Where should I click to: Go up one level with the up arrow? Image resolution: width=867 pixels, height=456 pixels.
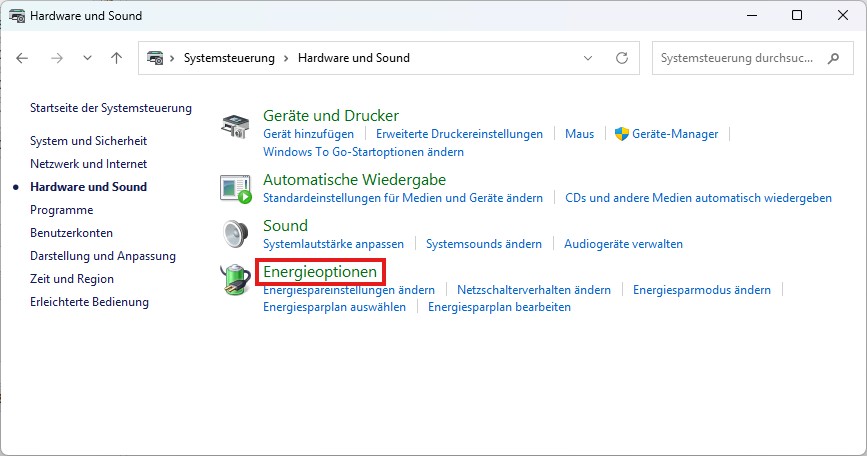(x=116, y=58)
